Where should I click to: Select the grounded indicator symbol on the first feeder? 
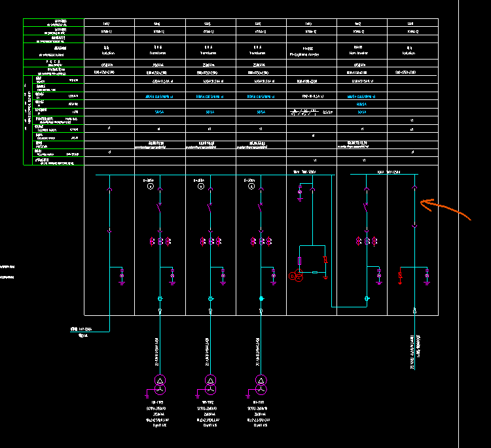coord(122,276)
